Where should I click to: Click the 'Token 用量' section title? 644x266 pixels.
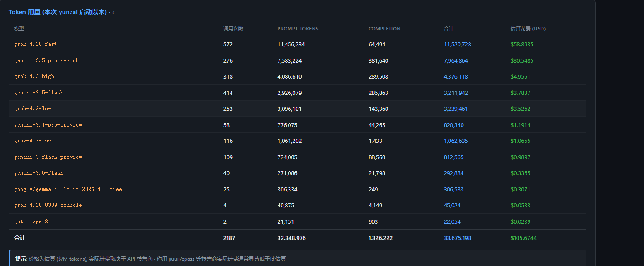point(58,12)
